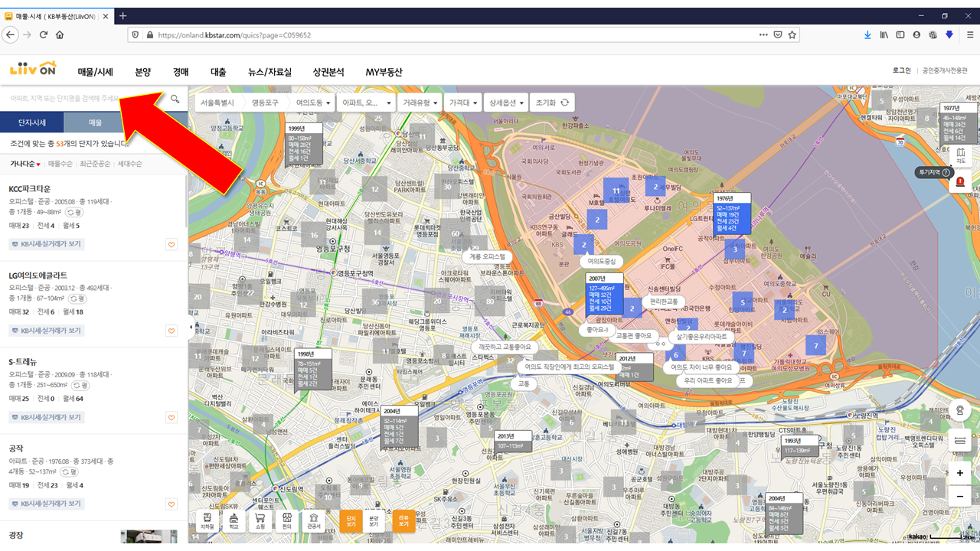Toggle 편의 convenience overlay on map

tap(286, 521)
